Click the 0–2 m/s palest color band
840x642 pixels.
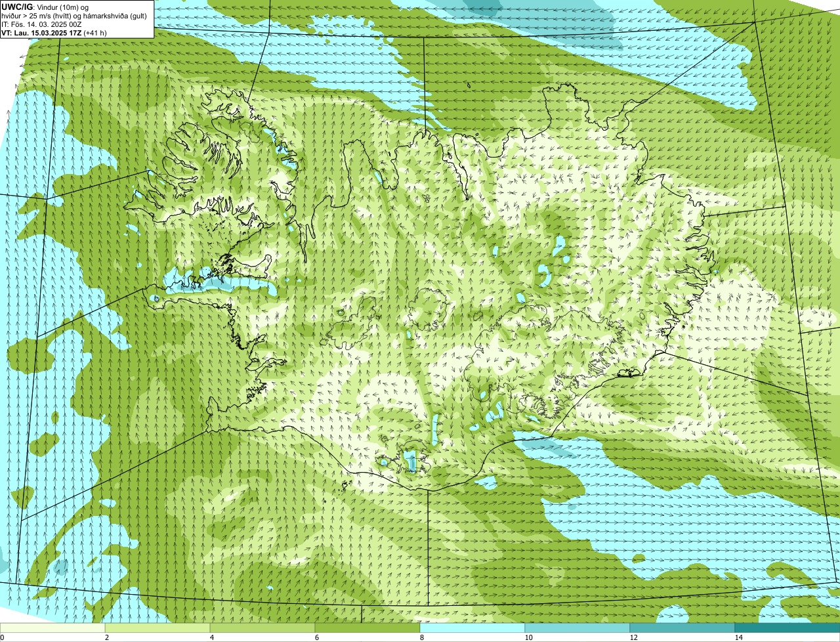[x=52, y=628]
